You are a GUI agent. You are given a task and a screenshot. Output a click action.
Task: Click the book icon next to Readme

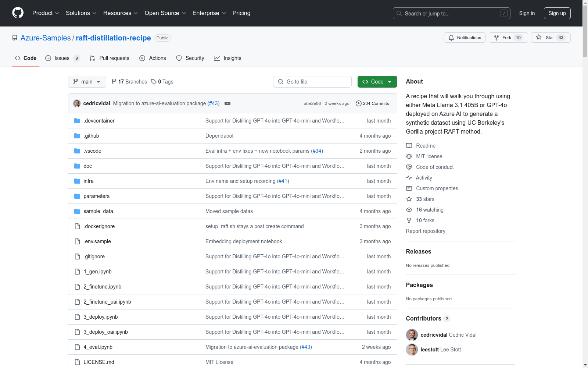click(x=409, y=146)
